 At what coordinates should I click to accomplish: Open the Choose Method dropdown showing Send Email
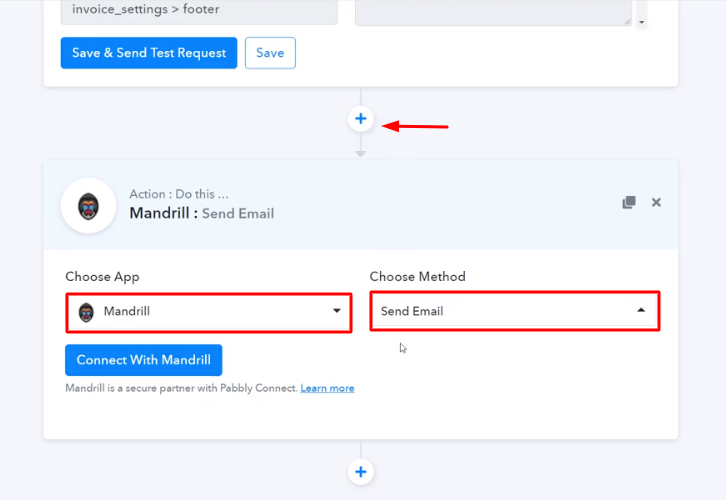(x=515, y=311)
